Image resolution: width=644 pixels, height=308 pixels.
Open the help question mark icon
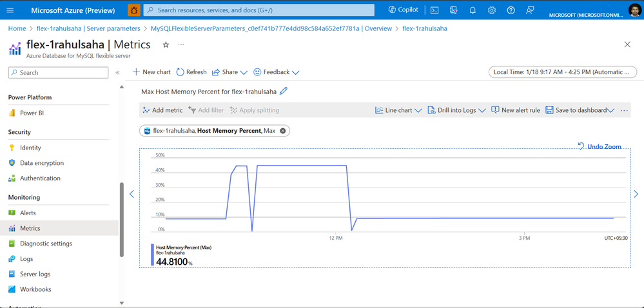click(511, 10)
